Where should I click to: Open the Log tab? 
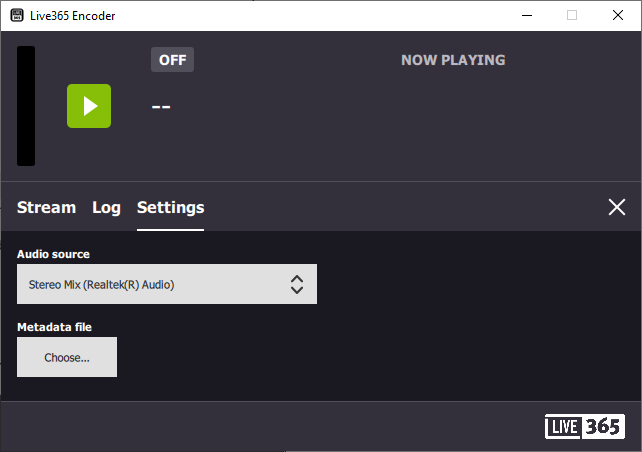(106, 207)
